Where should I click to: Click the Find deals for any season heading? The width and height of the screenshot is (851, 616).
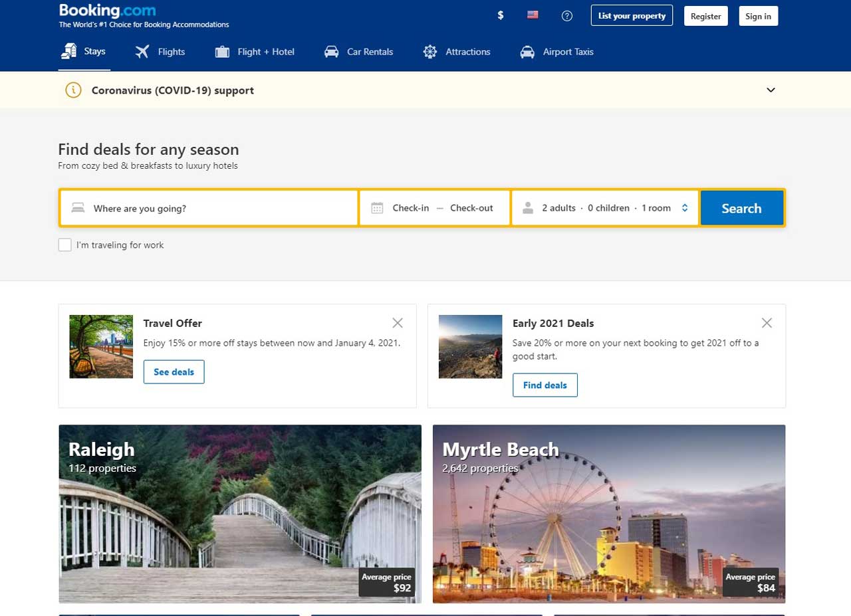[148, 150]
